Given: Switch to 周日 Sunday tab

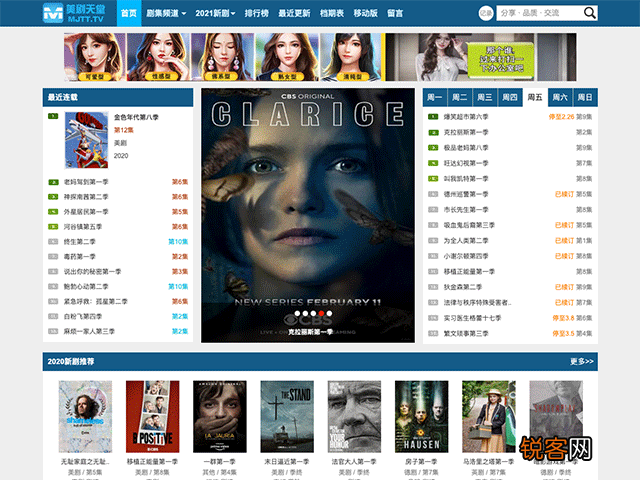Looking at the screenshot, I should click(x=585, y=97).
